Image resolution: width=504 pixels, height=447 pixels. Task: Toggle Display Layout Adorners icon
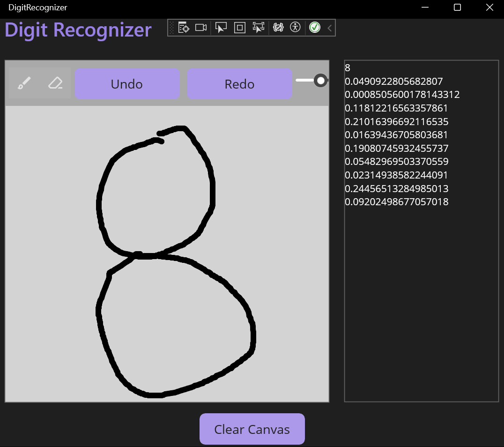click(x=239, y=28)
